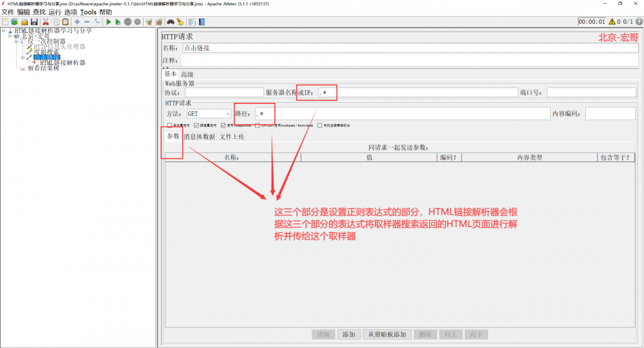Switch to the 文件上传 tab
644x348 pixels.
tap(232, 136)
